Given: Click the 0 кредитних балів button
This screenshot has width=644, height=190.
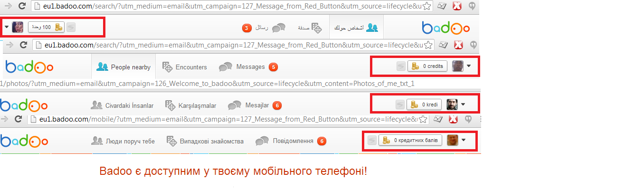Looking at the screenshot, I should coord(410,140).
